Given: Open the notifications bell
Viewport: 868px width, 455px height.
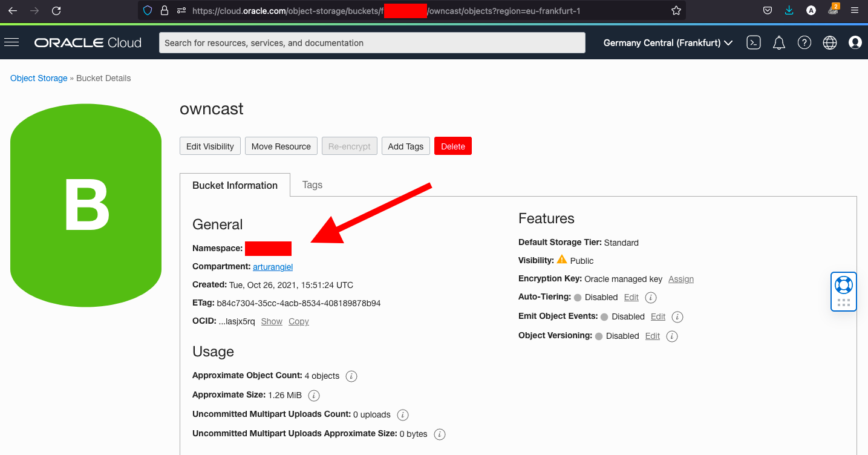Looking at the screenshot, I should [779, 43].
